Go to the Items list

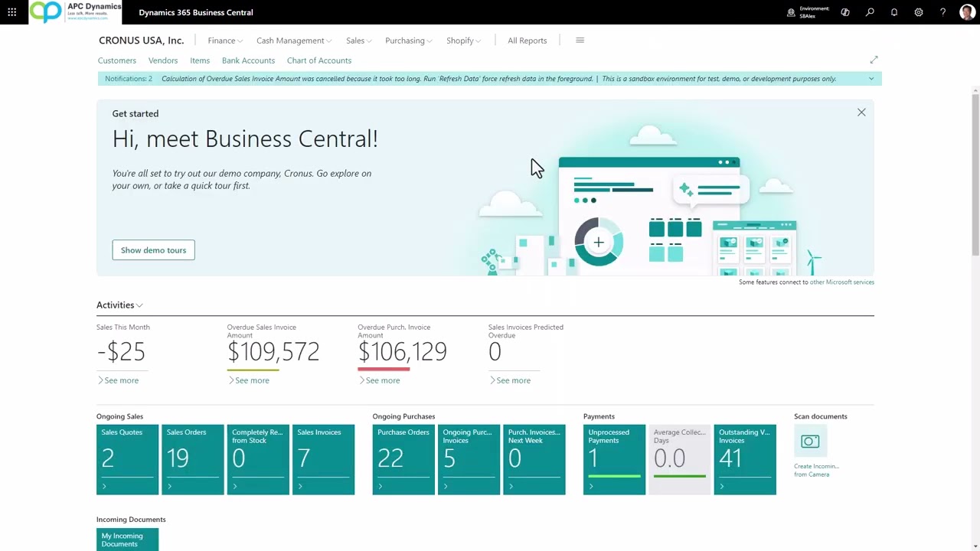click(200, 60)
